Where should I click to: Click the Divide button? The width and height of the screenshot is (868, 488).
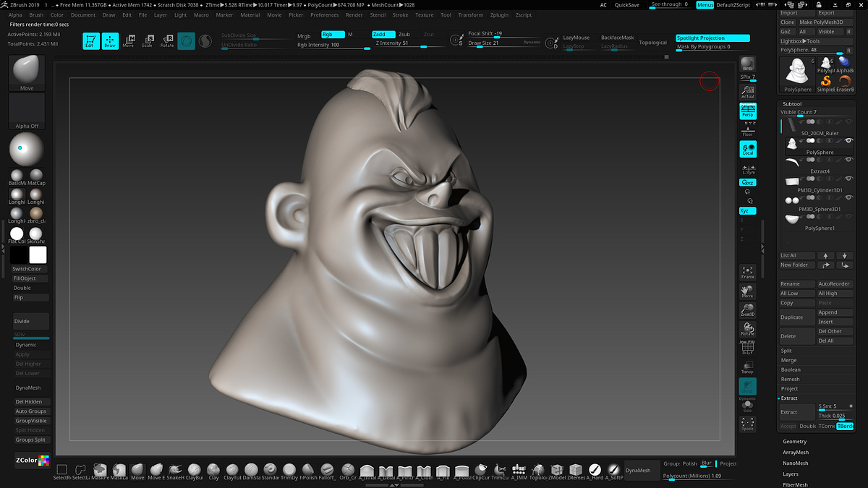(31, 322)
